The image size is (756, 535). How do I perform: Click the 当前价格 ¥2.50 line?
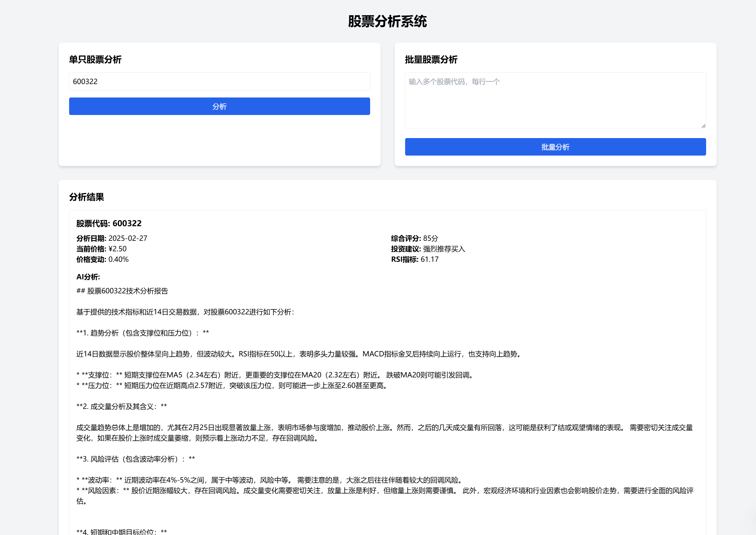[101, 249]
